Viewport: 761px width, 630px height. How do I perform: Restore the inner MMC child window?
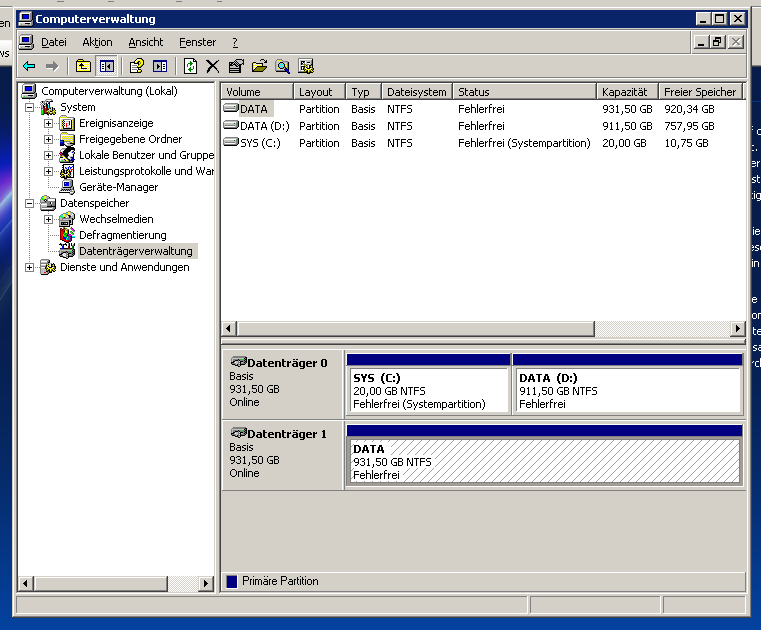[x=717, y=42]
